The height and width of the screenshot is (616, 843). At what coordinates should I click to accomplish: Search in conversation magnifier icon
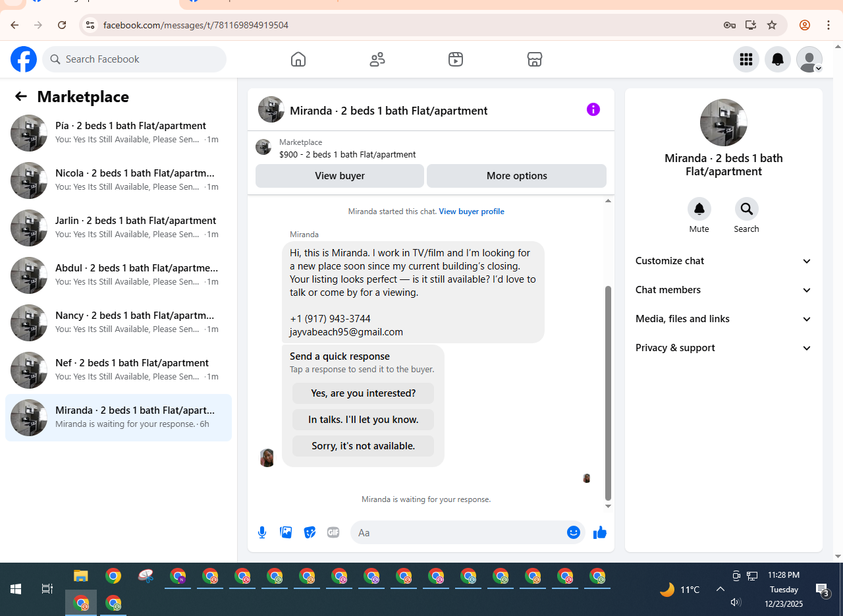tap(747, 209)
